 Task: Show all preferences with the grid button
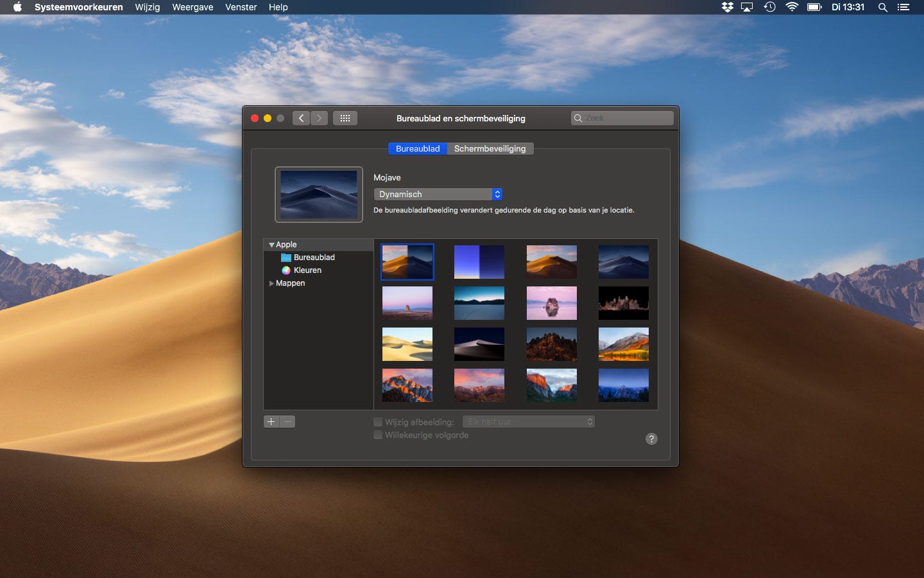pyautogui.click(x=345, y=118)
